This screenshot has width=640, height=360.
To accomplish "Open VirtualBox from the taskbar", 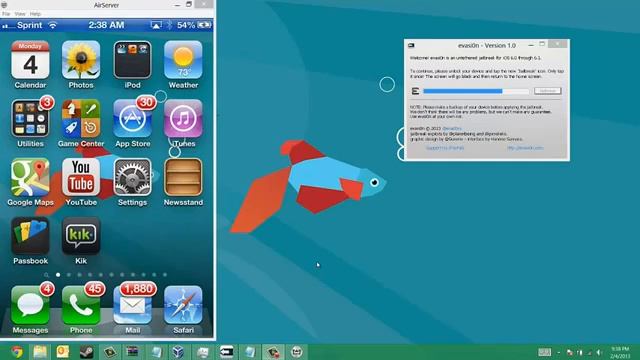I will 178,352.
